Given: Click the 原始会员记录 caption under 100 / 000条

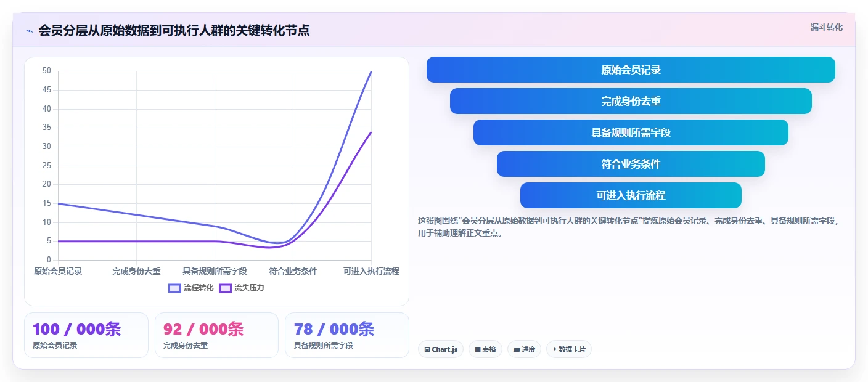Looking at the screenshot, I should click(x=55, y=346).
